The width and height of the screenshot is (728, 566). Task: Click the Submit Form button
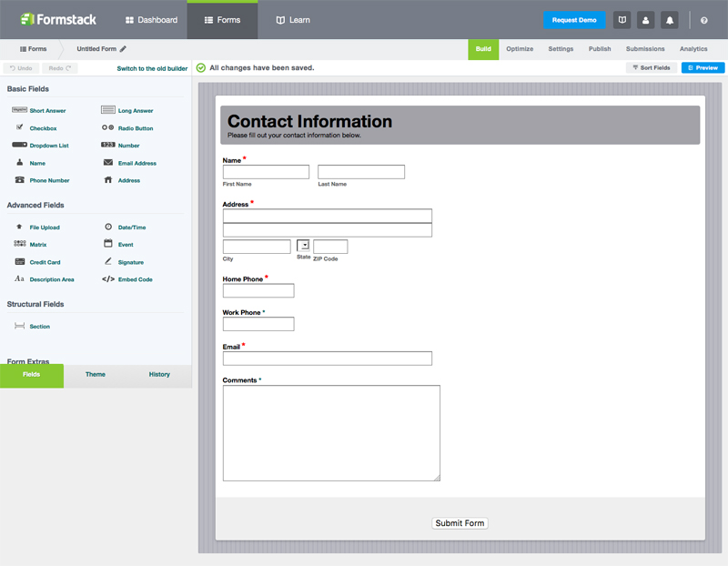(460, 523)
